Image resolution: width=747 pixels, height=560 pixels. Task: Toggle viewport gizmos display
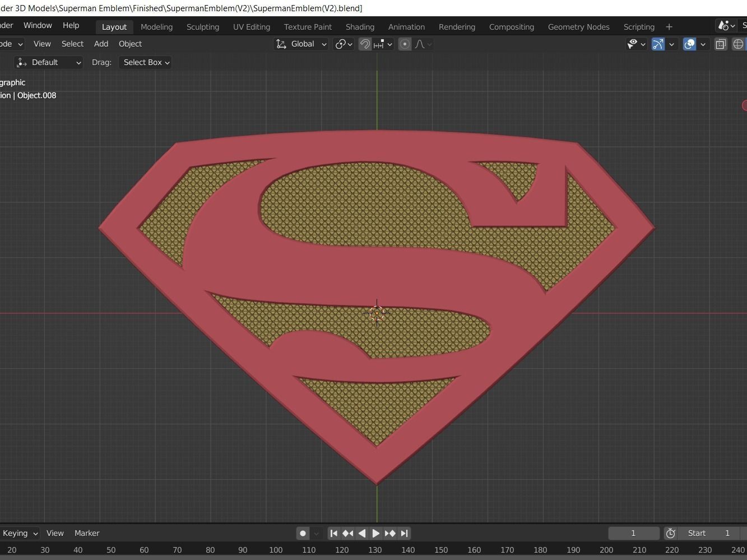click(x=658, y=44)
